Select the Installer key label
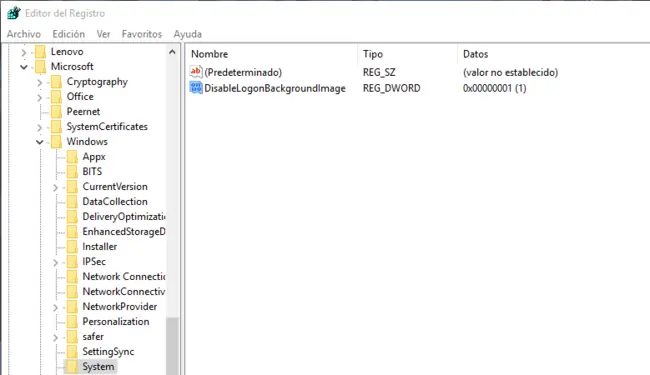 pyautogui.click(x=99, y=247)
